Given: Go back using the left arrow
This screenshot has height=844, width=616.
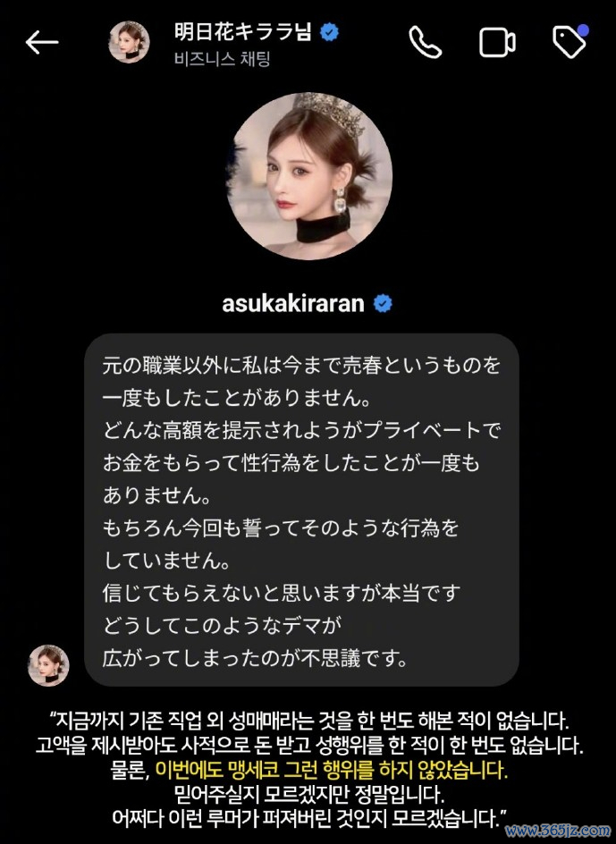Looking at the screenshot, I should coord(41,43).
